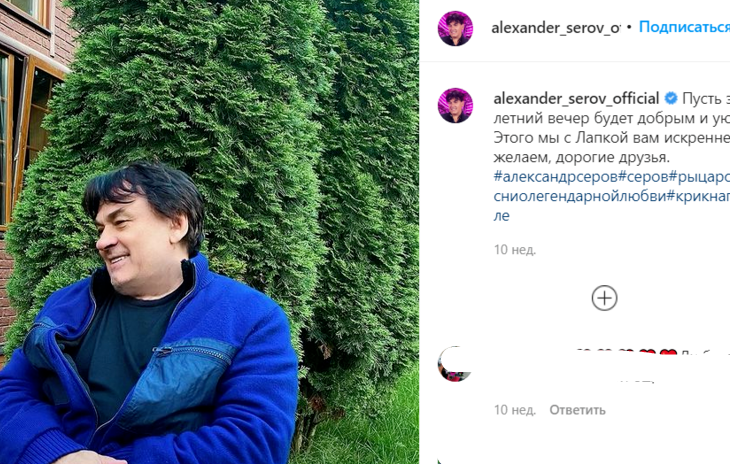Load more comments with the plus icon

click(604, 298)
